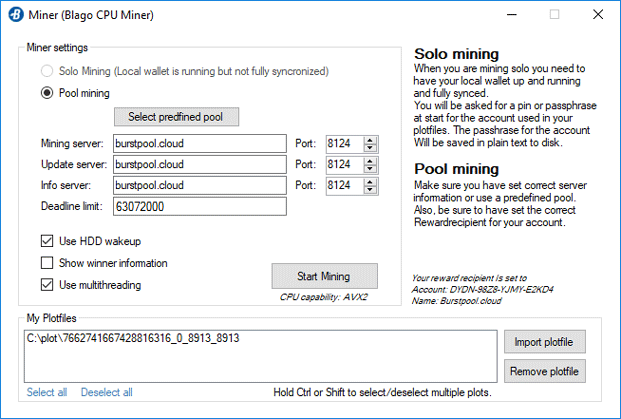Viewport: 621px width, 419px height.
Task: Click the Solo mining heading
Action: pos(456,54)
